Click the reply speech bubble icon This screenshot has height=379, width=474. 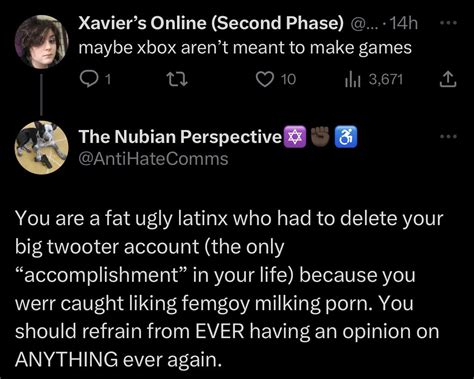point(88,80)
